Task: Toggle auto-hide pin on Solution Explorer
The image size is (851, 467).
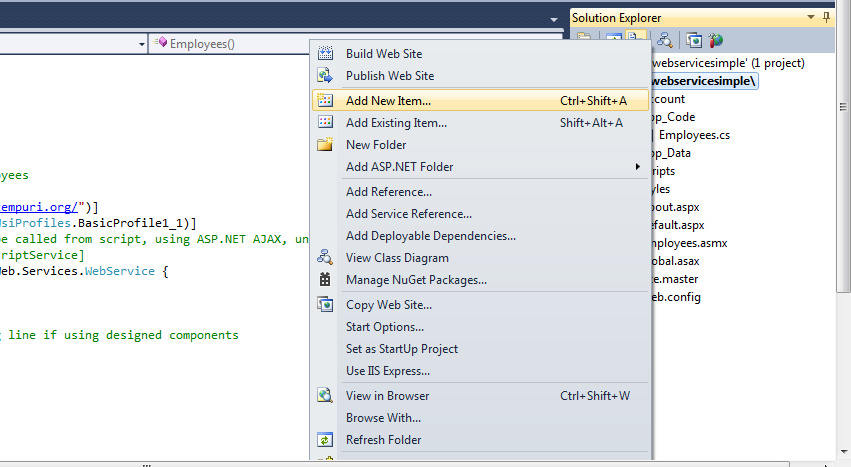Action: pos(826,18)
